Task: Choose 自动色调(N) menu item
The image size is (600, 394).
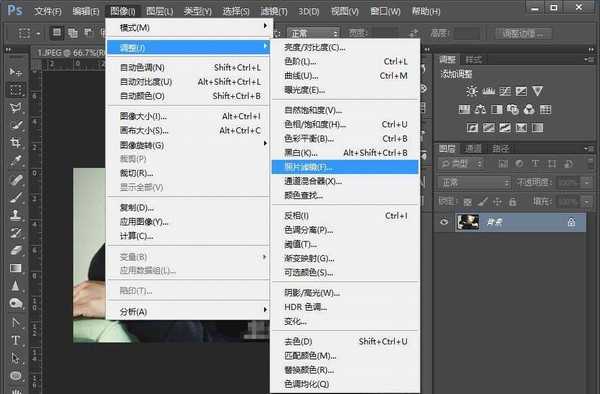Action: click(188, 68)
